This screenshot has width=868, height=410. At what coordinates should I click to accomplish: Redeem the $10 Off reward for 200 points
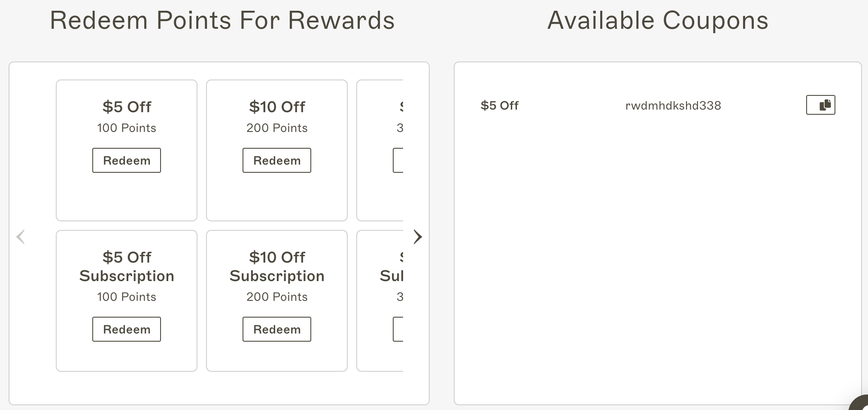pyautogui.click(x=277, y=160)
